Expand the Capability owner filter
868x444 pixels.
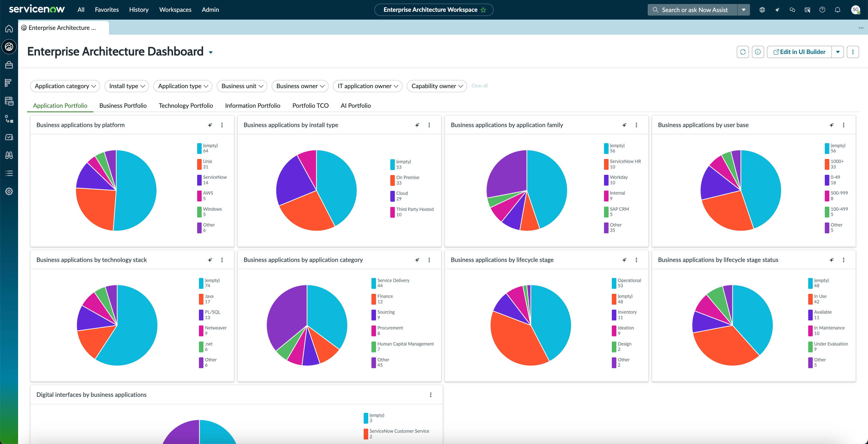click(437, 86)
